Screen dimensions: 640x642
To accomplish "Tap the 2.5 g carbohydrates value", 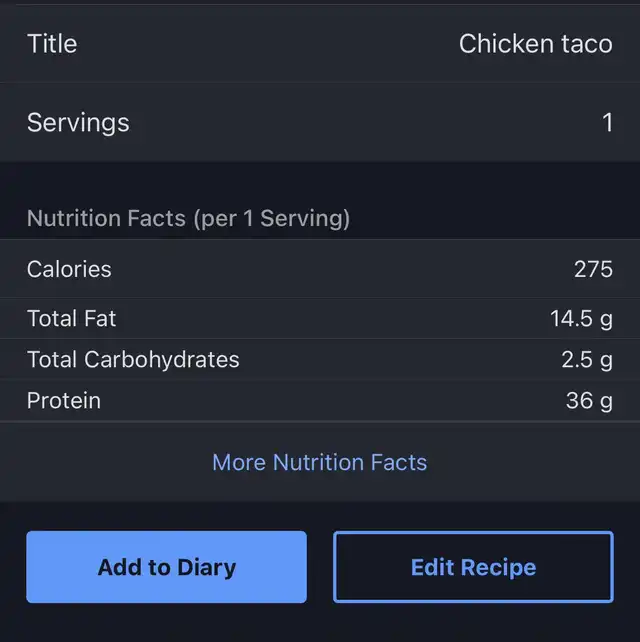I will 586,360.
